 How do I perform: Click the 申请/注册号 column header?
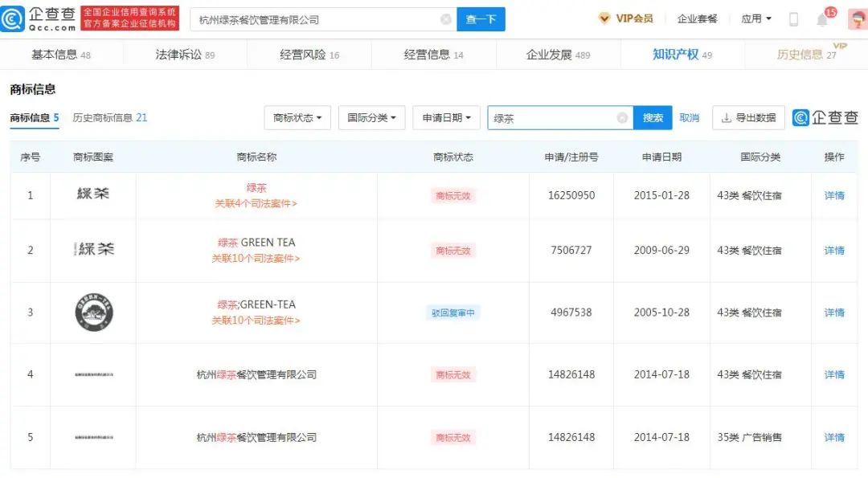(571, 157)
